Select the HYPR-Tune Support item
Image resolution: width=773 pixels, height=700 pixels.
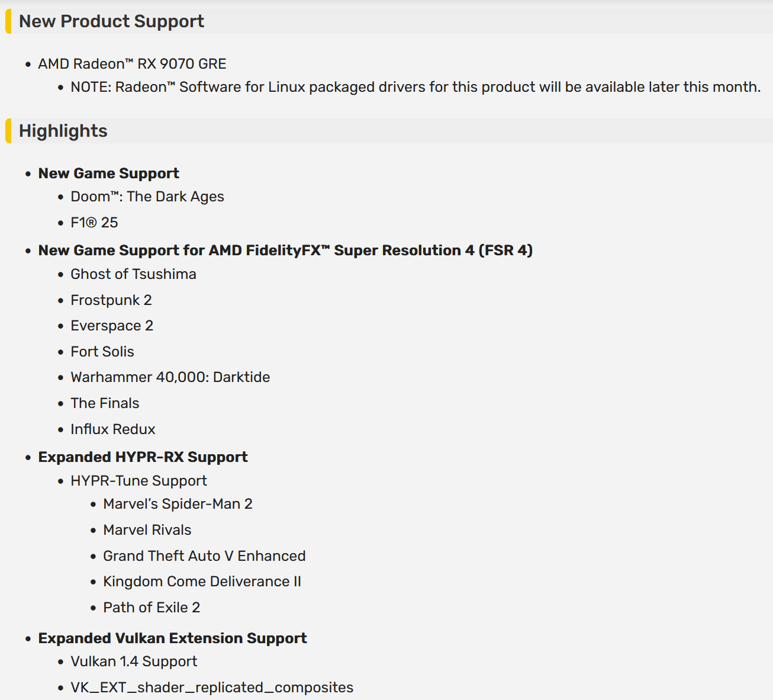click(139, 481)
